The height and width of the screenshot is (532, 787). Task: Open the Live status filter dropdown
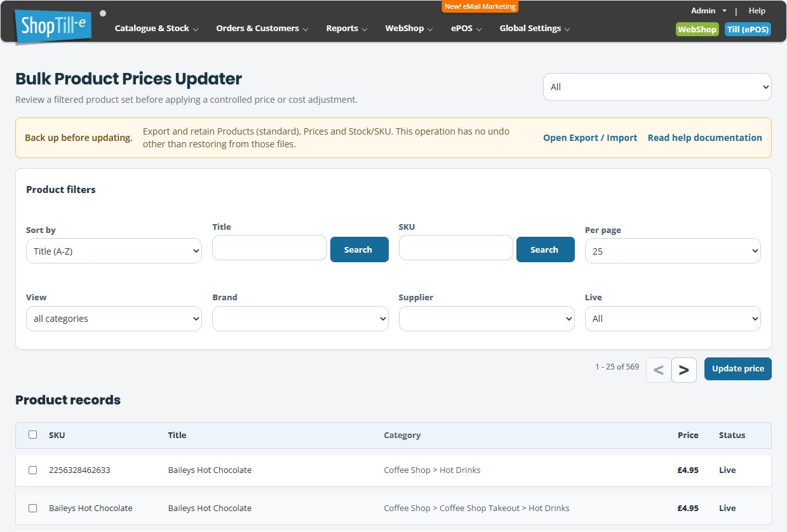click(673, 319)
